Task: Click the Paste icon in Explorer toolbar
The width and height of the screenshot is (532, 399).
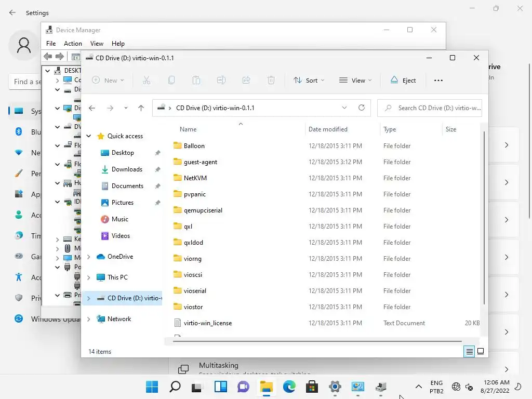Action: coord(196,81)
